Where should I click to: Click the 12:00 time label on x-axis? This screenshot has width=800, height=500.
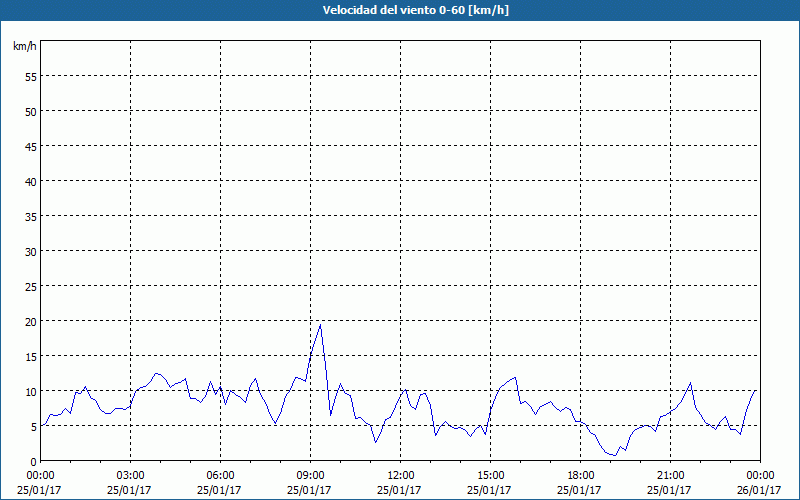(x=401, y=476)
